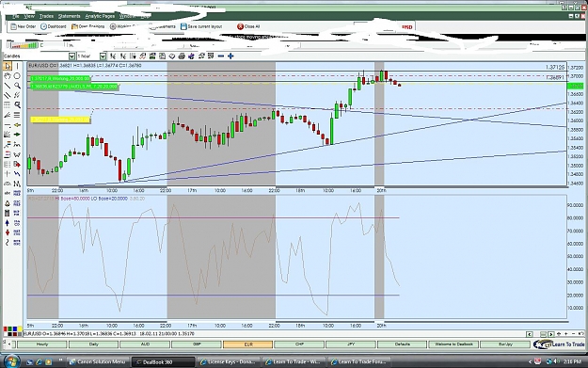Switch to the JPY tab

pos(351,344)
